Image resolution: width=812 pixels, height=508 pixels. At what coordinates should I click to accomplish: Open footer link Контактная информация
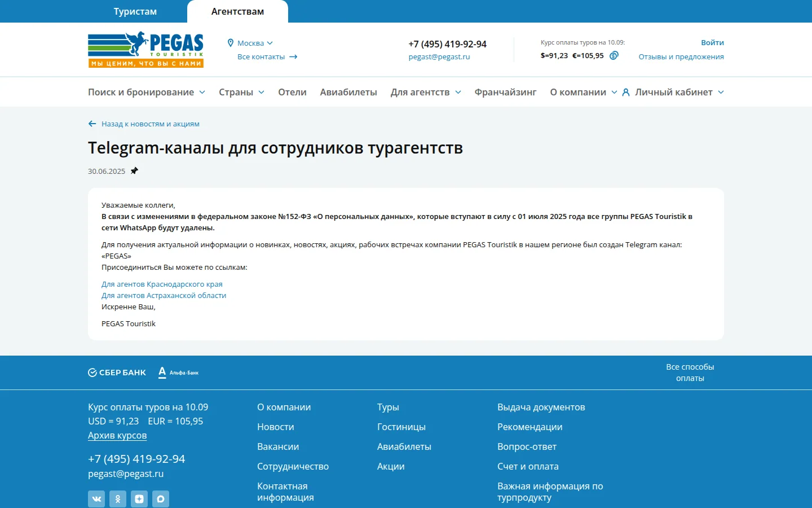pyautogui.click(x=285, y=492)
